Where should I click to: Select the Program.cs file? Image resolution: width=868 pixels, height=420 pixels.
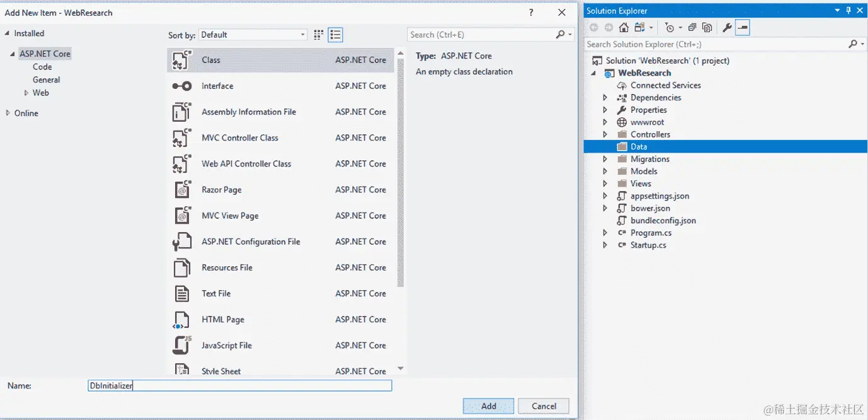[x=651, y=233]
